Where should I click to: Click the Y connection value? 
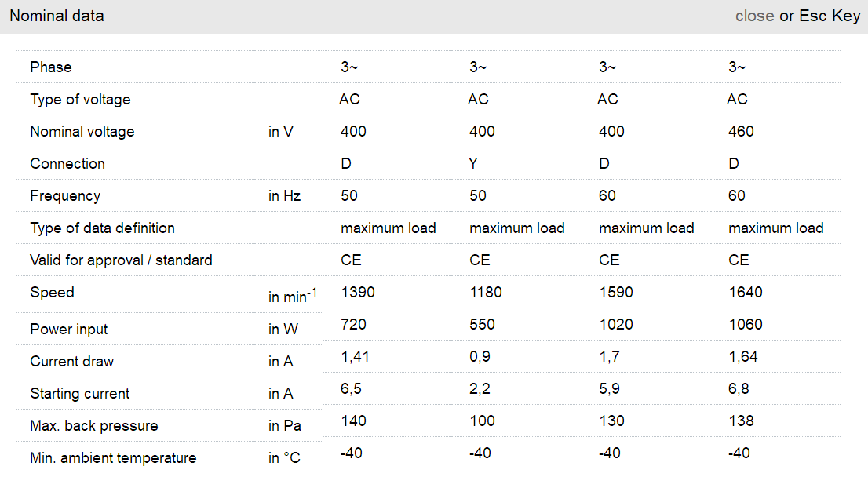pyautogui.click(x=474, y=164)
